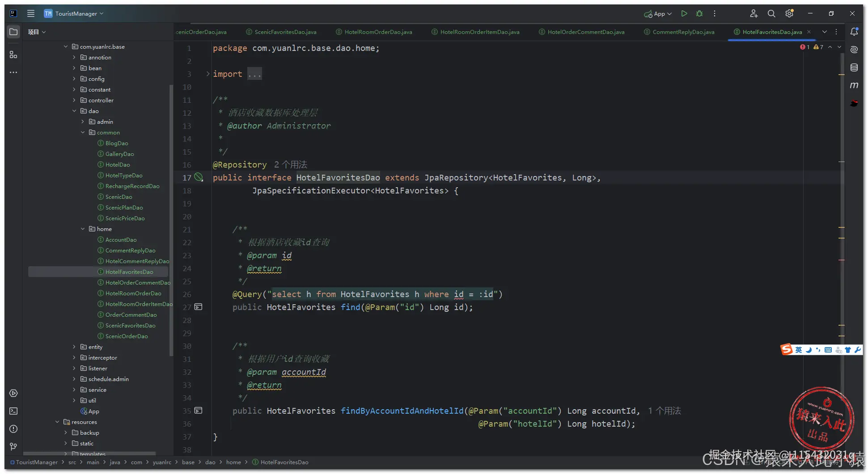
Task: Open the Maven tool window
Action: (x=854, y=85)
